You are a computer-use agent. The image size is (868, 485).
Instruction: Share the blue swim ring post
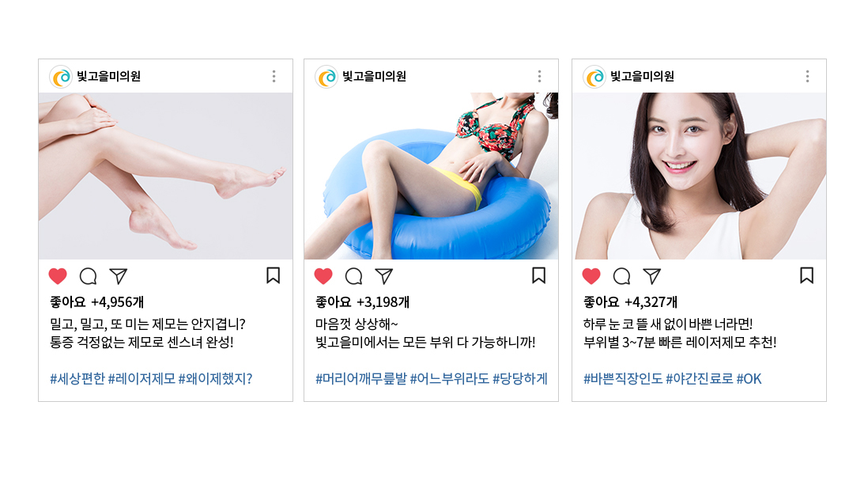[x=384, y=276]
